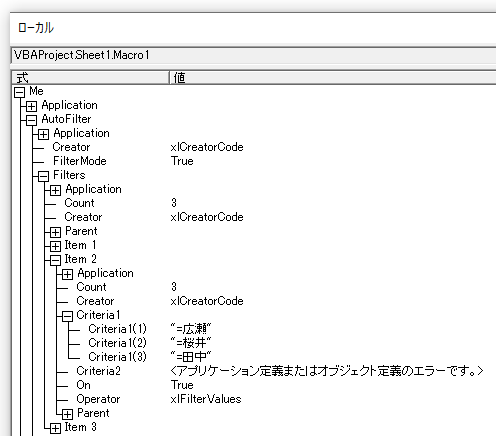This screenshot has height=436, width=496.
Task: Click the 式 column header
Action: click(90, 78)
